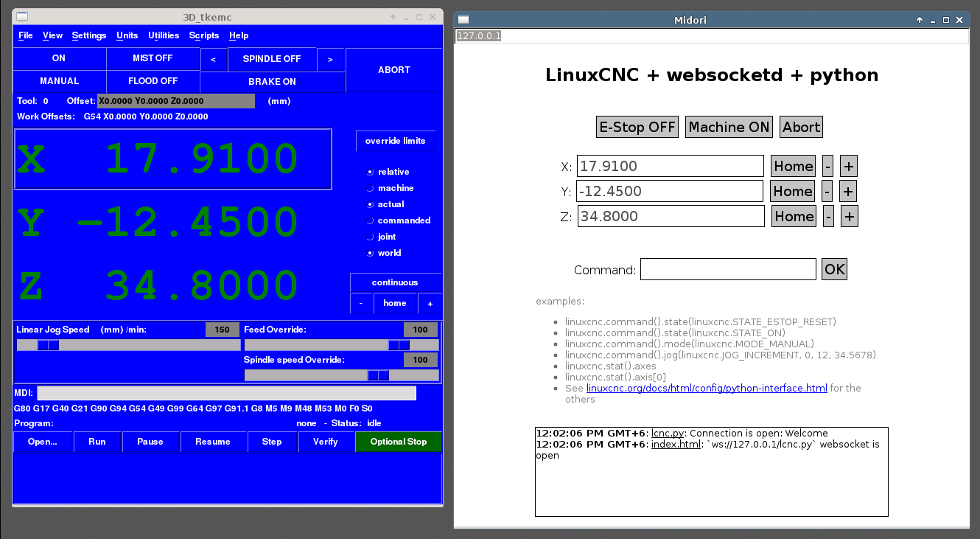Screen dimensions: 980x539
Task: Open the Units menu in 3D_tkemc
Action: (x=127, y=35)
